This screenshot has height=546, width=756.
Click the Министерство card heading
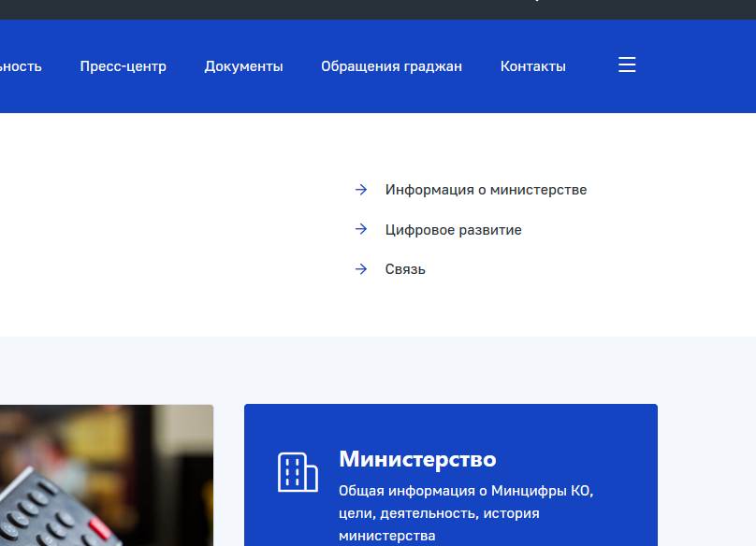click(417, 459)
